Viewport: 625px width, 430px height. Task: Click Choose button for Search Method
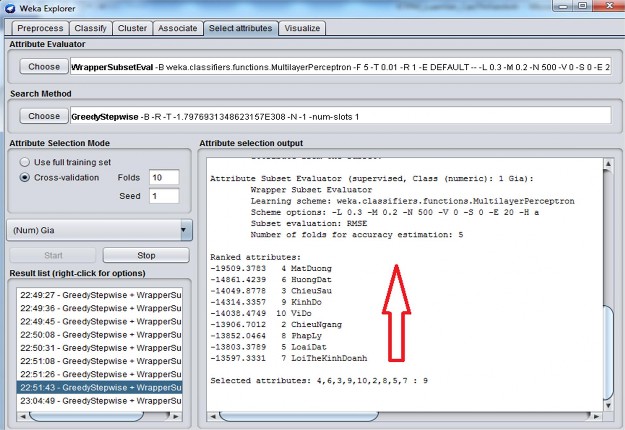43,116
